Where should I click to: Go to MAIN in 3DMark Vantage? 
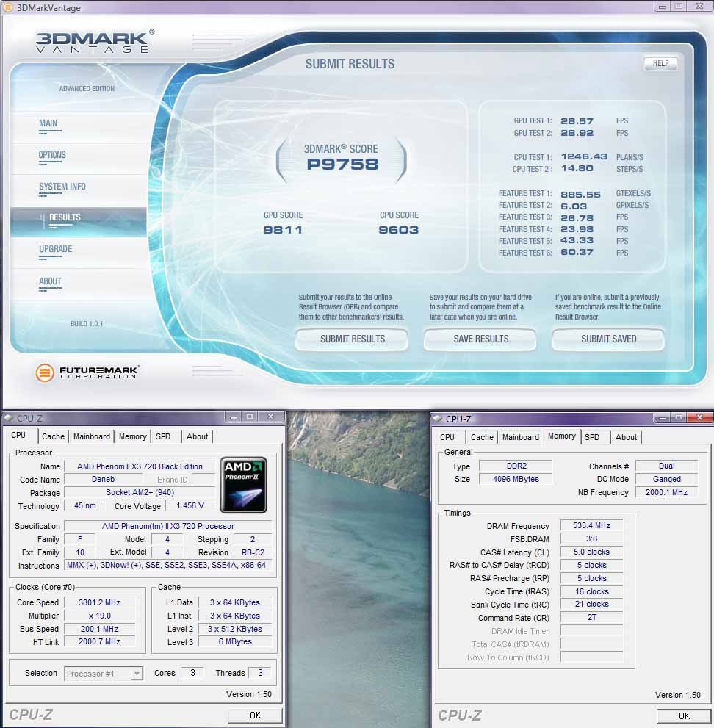(48, 123)
